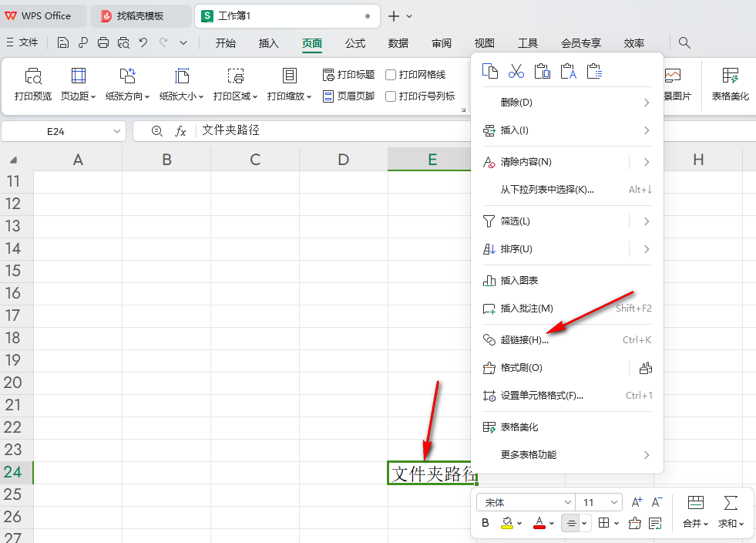This screenshot has height=543, width=756.
Task: Choose 从下拉列表中选择(K)... menu entry
Action: [567, 190]
